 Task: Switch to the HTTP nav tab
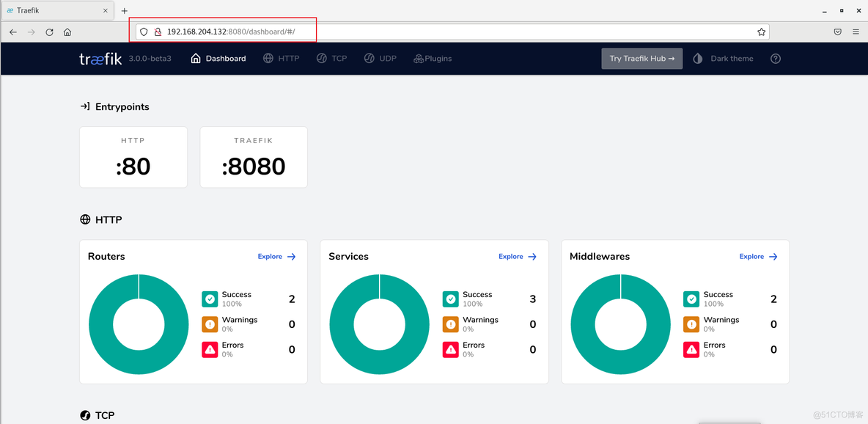point(282,59)
